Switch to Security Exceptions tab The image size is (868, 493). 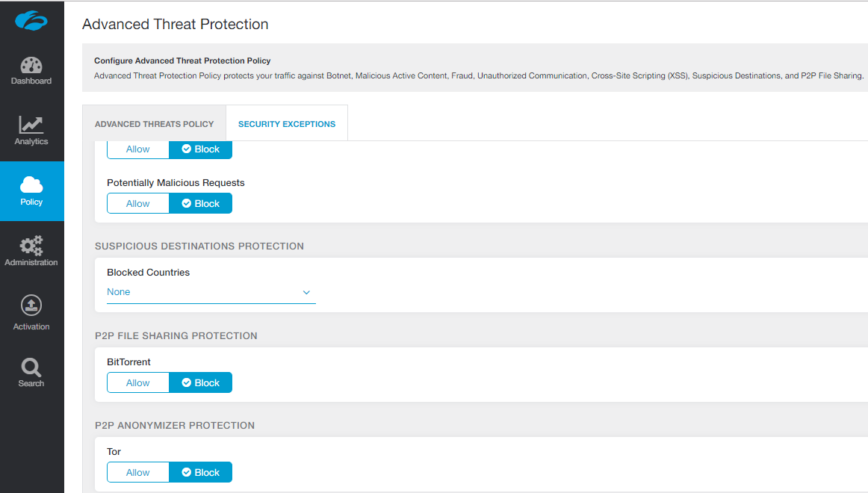click(x=287, y=124)
